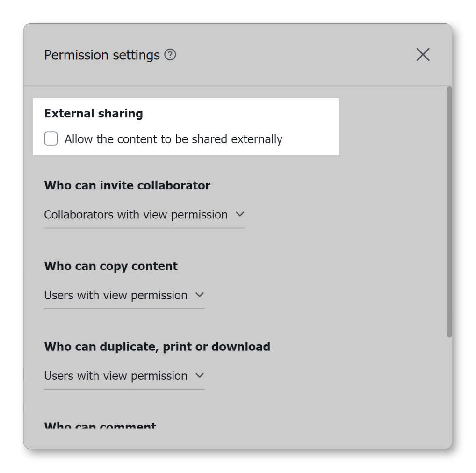Click the chevron for duplicate, print or download
The width and height of the screenshot is (476, 473).
[x=200, y=376]
